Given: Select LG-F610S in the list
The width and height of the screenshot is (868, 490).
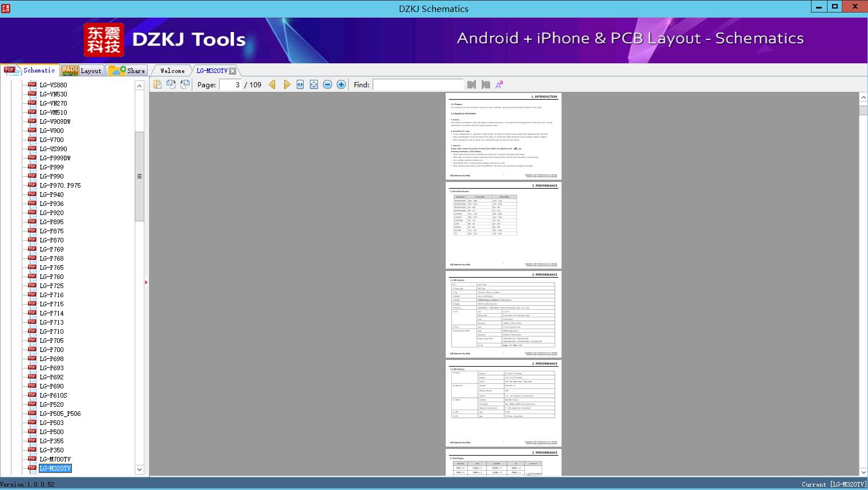Looking at the screenshot, I should tap(53, 395).
